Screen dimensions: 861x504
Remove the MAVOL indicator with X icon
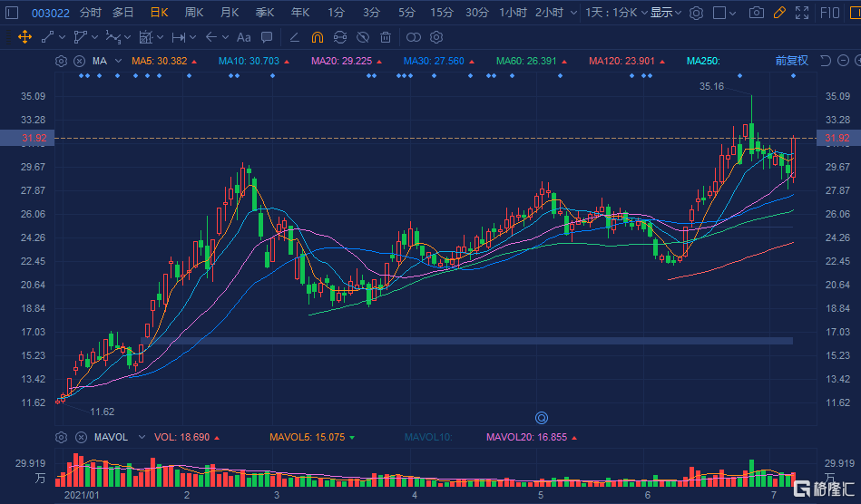(79, 437)
